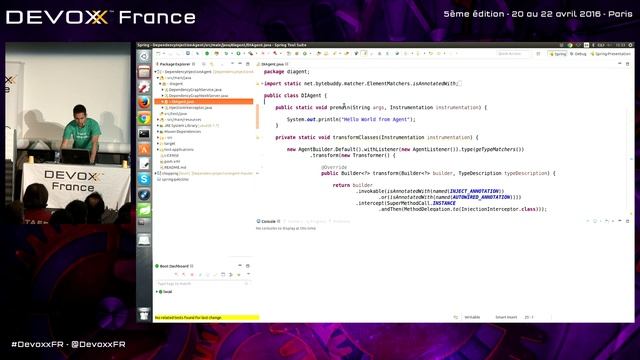Open the Files manager in the dock
Viewport: 640px width, 360px height.
click(x=144, y=72)
